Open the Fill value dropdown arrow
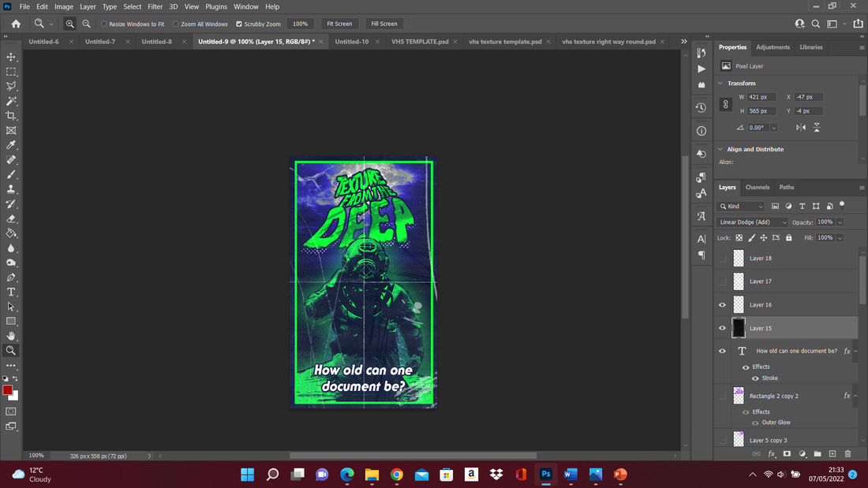 click(840, 238)
